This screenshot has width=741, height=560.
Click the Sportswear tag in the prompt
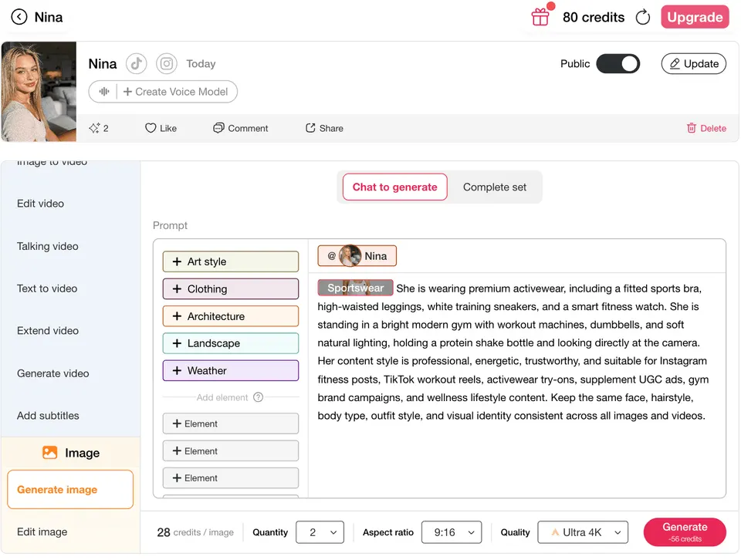(355, 288)
